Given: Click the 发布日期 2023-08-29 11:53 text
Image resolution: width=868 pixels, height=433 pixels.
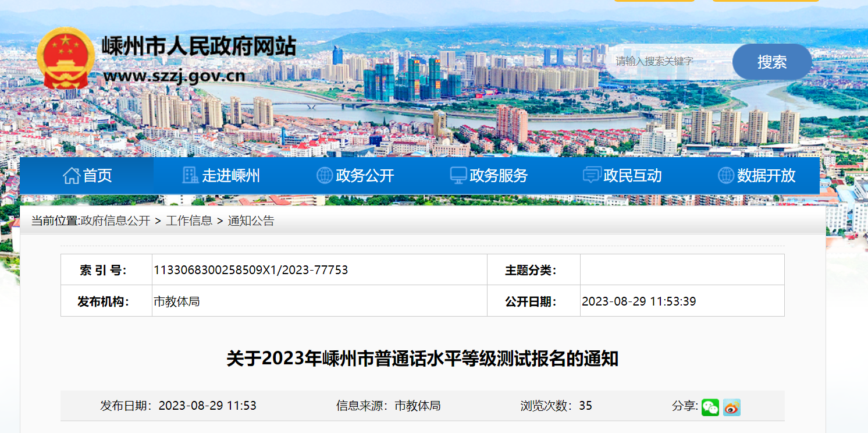Looking at the screenshot, I should (178, 406).
